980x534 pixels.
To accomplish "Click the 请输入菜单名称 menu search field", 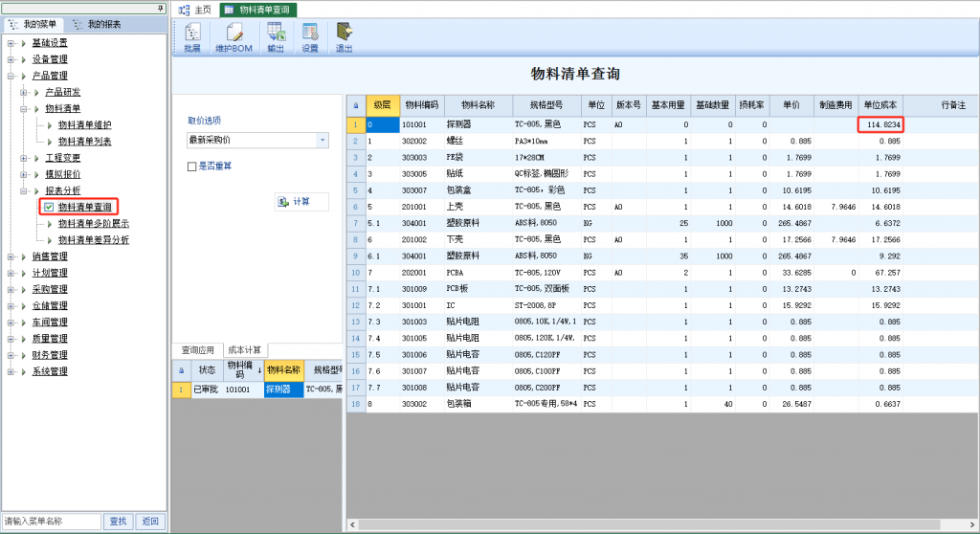I will click(52, 522).
